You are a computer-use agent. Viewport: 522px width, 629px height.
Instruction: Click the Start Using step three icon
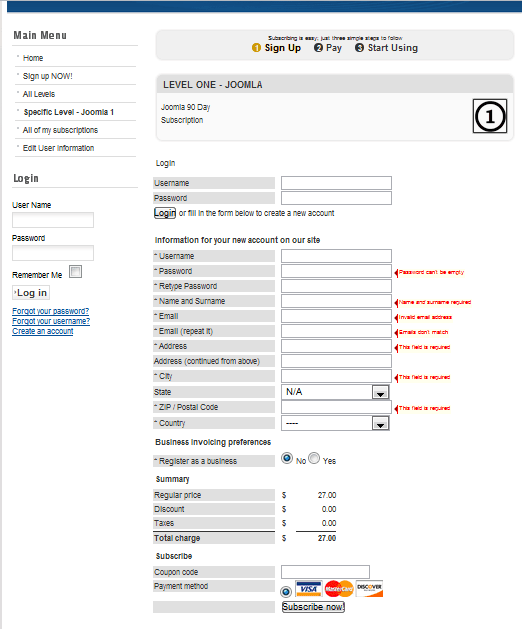pyautogui.click(x=360, y=48)
